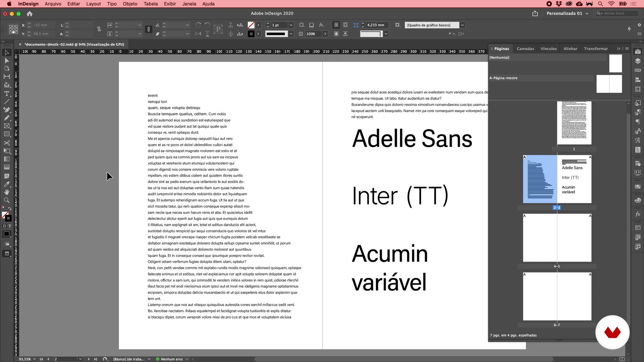This screenshot has height=362, width=644.
Task: Toggle the reference point locator grid
Action: [13, 29]
